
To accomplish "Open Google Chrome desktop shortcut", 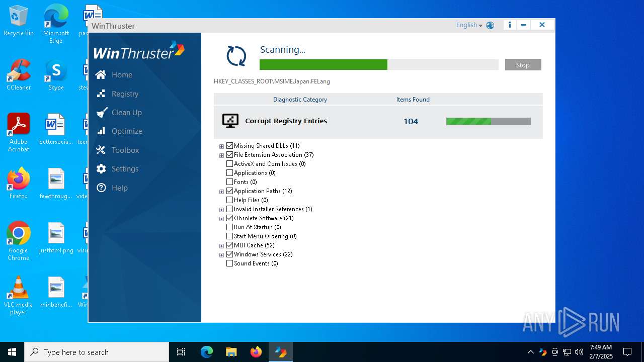I will pos(19,241).
